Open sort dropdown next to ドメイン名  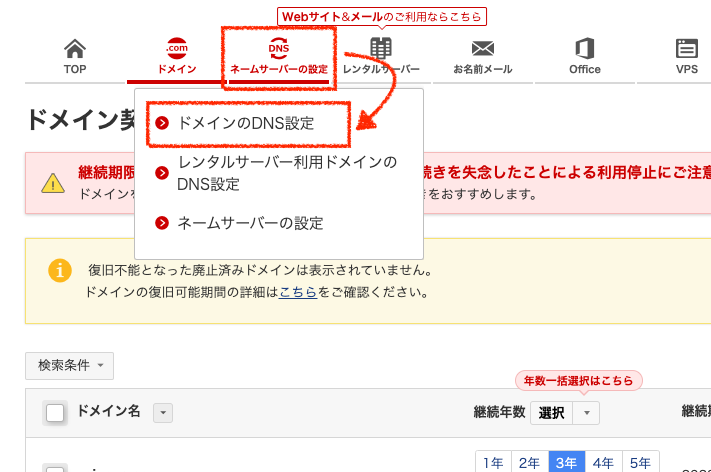(x=163, y=413)
